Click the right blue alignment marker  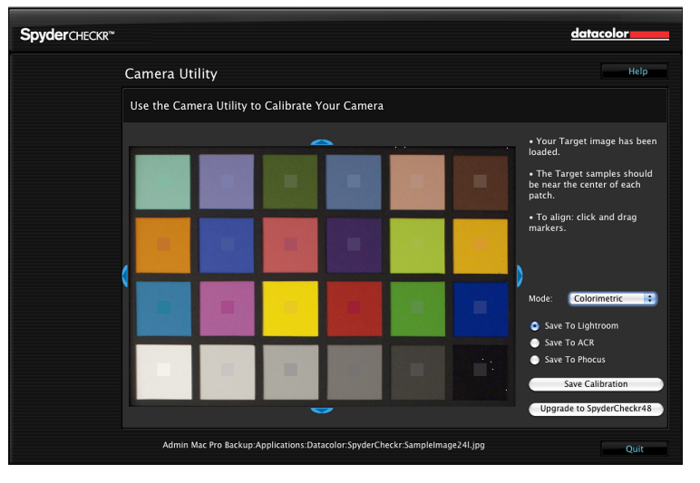(x=519, y=276)
